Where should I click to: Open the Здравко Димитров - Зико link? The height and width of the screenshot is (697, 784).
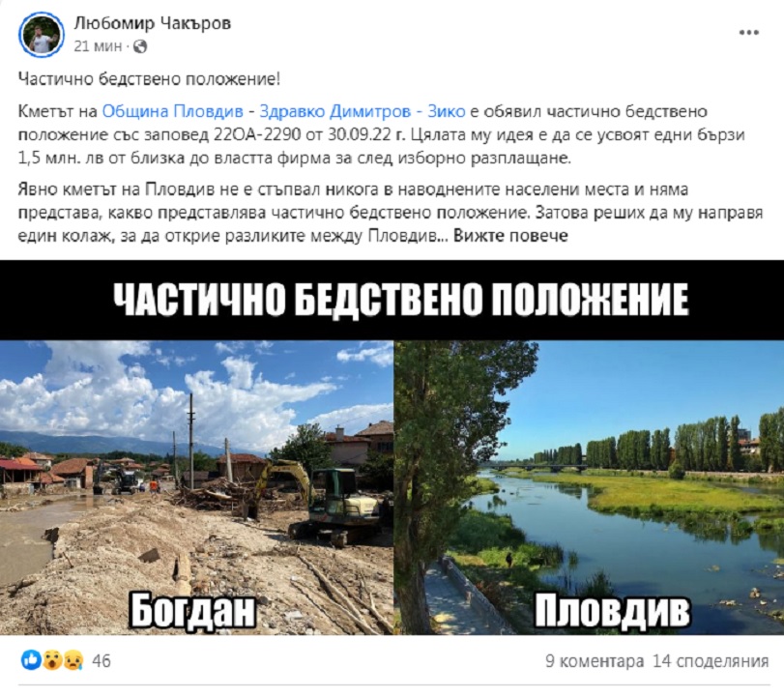click(x=363, y=111)
